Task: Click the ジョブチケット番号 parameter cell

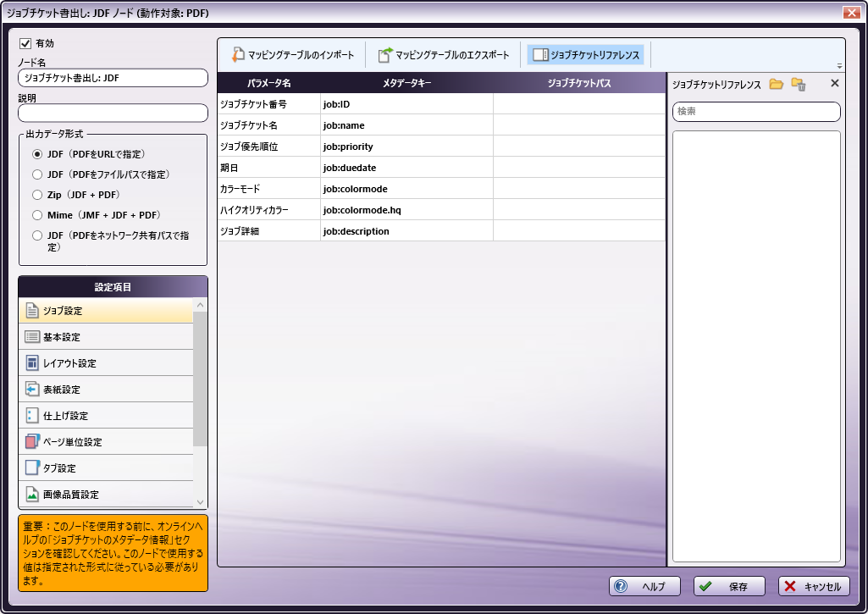Action: point(269,104)
